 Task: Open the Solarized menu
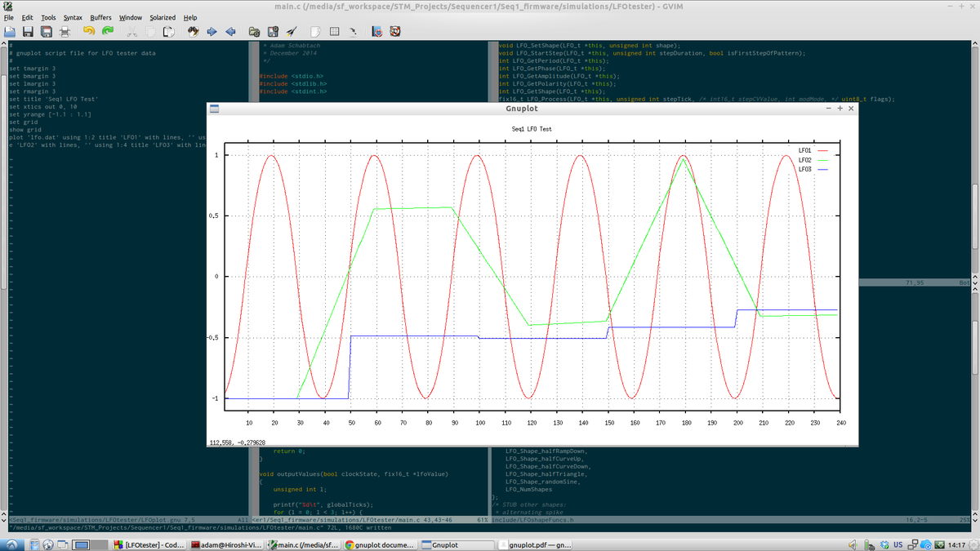(163, 17)
